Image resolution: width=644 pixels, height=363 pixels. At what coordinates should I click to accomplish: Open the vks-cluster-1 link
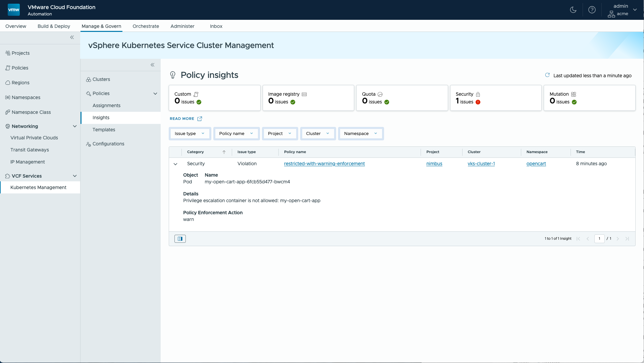(x=481, y=164)
